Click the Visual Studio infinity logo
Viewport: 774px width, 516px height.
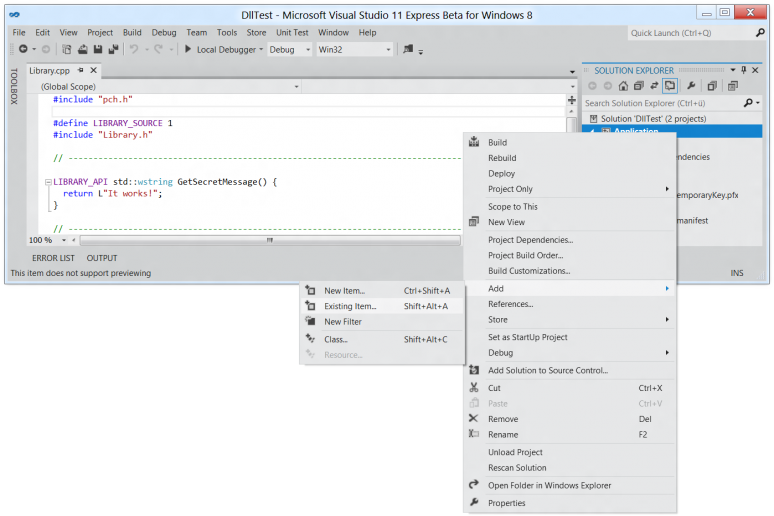pyautogui.click(x=14, y=15)
